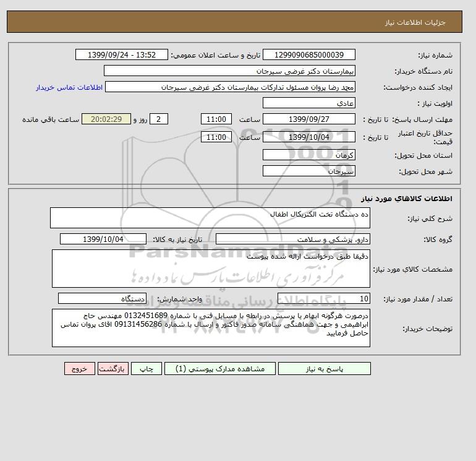Click the remaining days field showing 2
This screenshot has height=461, width=476.
(x=158, y=119)
